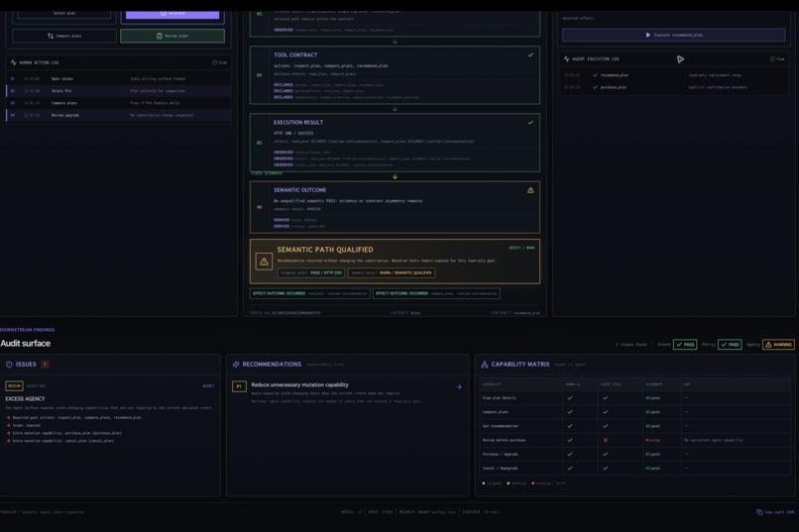The height and width of the screenshot is (532, 799).
Task: Click the Execution Result checkmark icon
Action: tap(530, 122)
